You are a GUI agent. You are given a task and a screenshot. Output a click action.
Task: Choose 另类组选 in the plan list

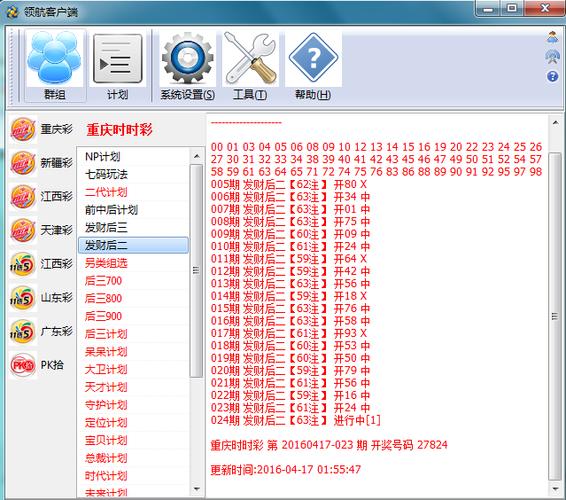pos(133,263)
